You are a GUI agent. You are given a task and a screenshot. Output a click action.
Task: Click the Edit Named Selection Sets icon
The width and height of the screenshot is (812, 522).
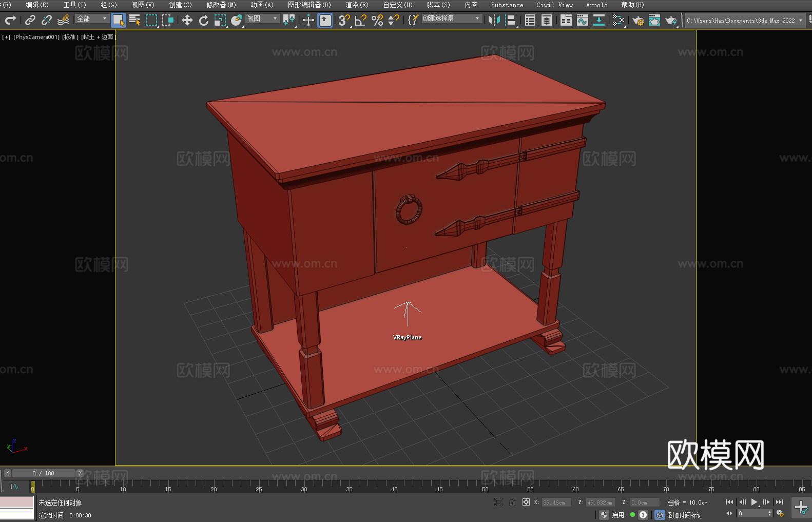coord(413,20)
